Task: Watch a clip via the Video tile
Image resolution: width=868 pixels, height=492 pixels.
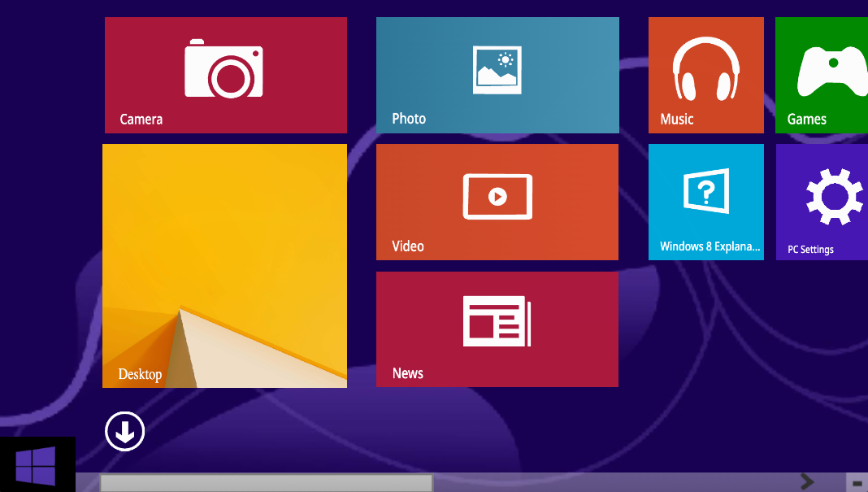Action: click(x=497, y=202)
